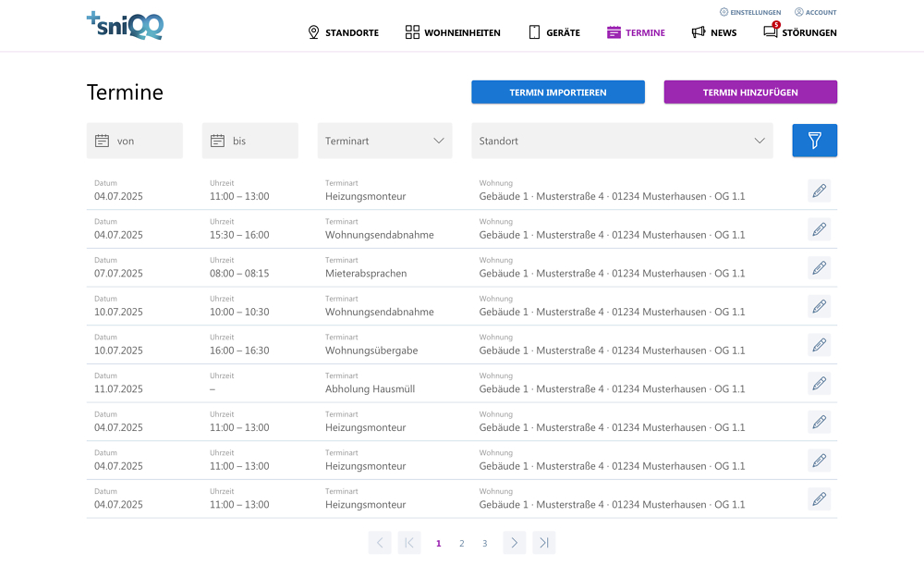Open Störungen with notification badge
The height and width of the screenshot is (578, 924).
(x=799, y=32)
